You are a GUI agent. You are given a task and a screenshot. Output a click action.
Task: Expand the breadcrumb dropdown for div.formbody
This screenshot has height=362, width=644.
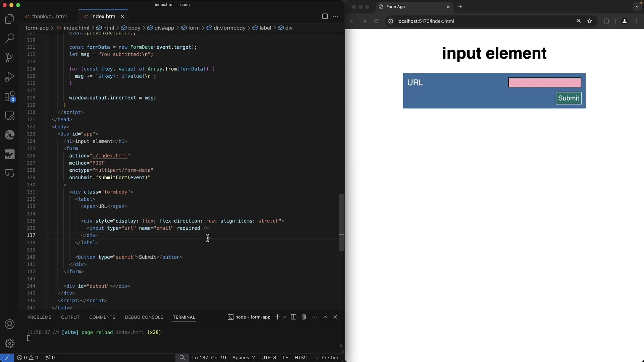229,28
